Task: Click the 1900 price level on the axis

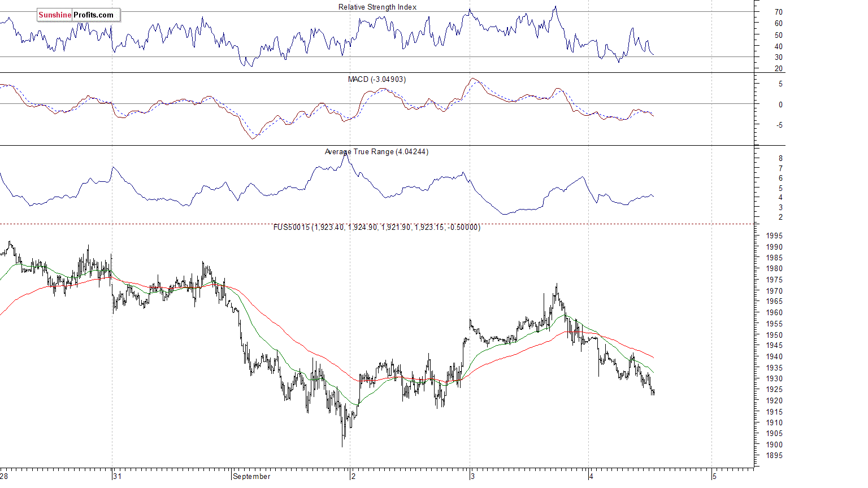Action: (x=774, y=445)
